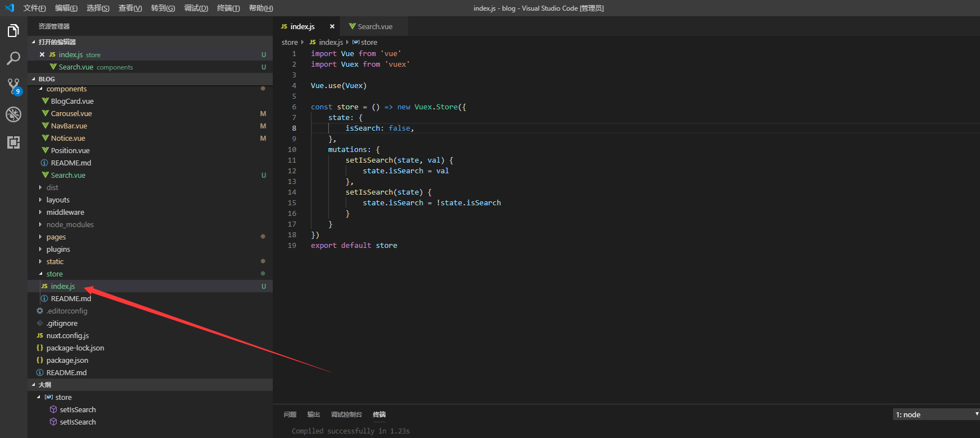Viewport: 980px width, 438px height.
Task: Expand the layouts folder
Action: (x=40, y=200)
